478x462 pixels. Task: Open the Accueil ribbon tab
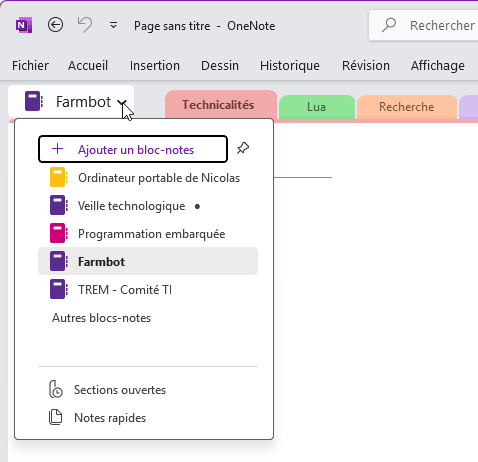tap(88, 66)
